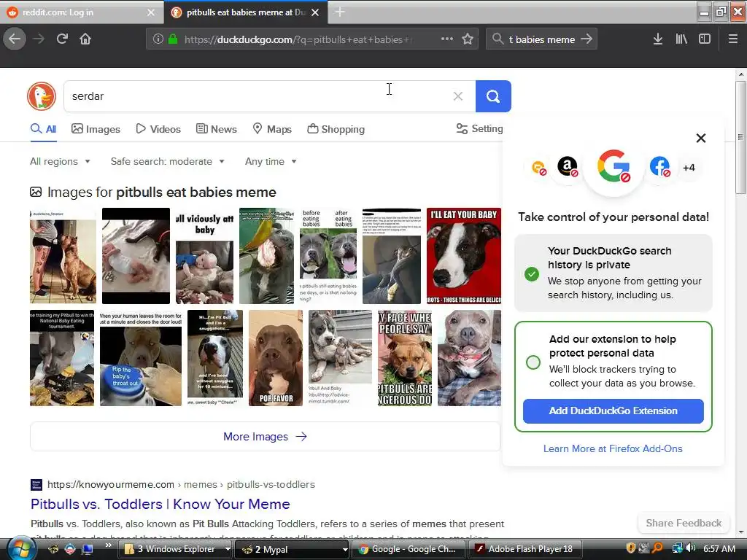Click the 6:57 AM taskbar clock
This screenshot has height=560, width=747.
point(719,549)
